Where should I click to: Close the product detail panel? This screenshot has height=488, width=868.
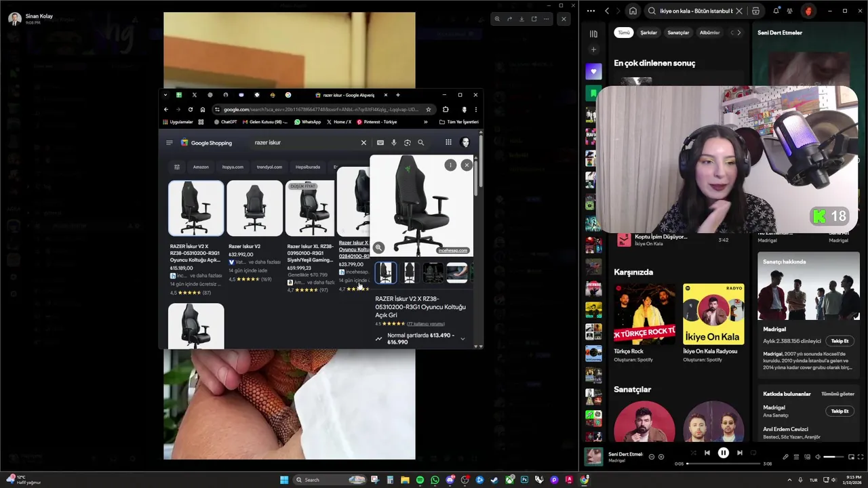pos(467,165)
